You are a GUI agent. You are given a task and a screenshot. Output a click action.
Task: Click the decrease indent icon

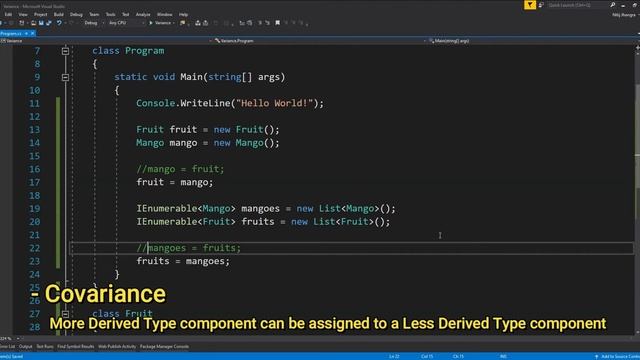(x=242, y=23)
